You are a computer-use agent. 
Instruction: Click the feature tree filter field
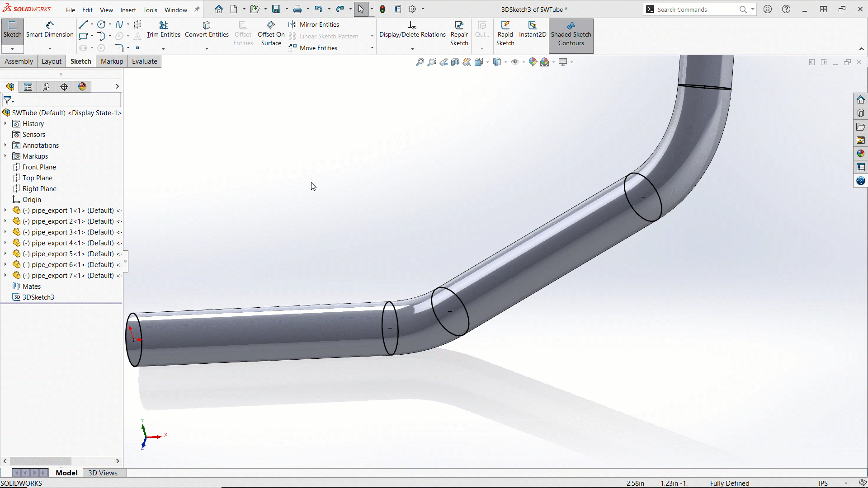pos(61,100)
